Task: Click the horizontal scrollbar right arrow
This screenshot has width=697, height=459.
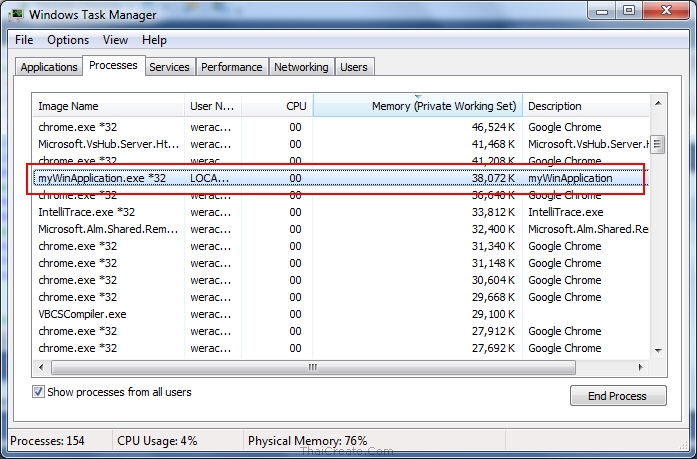Action: click(x=640, y=367)
